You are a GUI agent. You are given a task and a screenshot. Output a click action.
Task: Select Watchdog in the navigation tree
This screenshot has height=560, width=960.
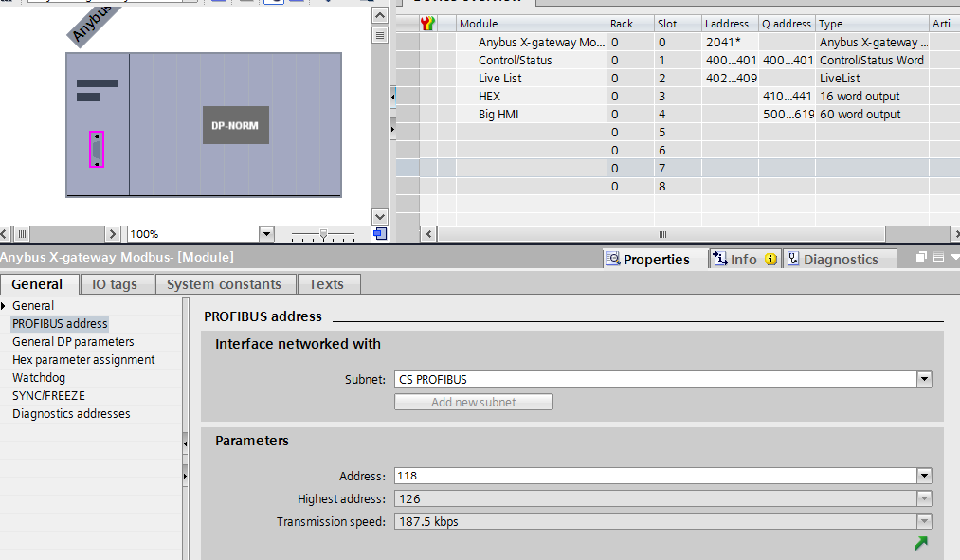pos(39,378)
